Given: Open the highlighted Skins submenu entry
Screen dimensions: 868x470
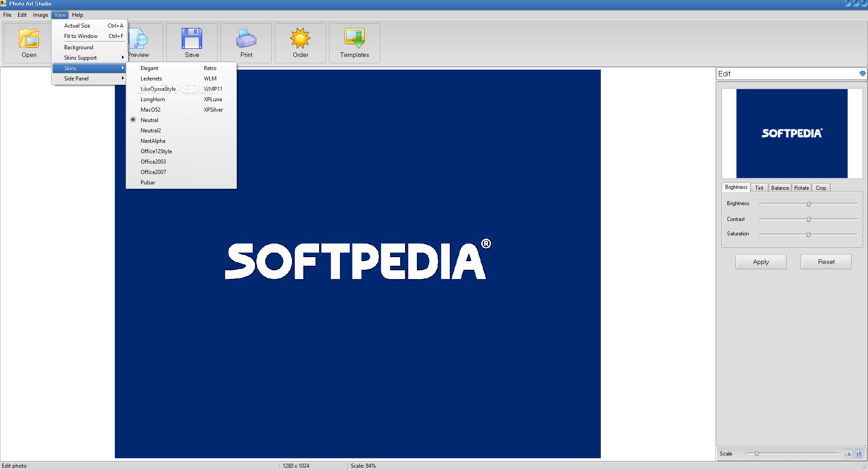Looking at the screenshot, I should click(x=90, y=68).
